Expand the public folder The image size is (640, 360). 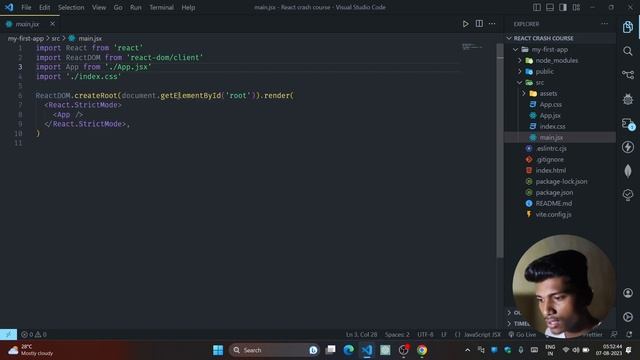point(560,71)
